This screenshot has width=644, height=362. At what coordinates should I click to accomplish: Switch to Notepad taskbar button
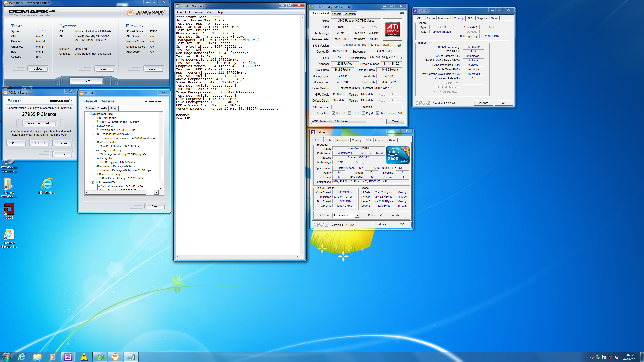(131, 357)
